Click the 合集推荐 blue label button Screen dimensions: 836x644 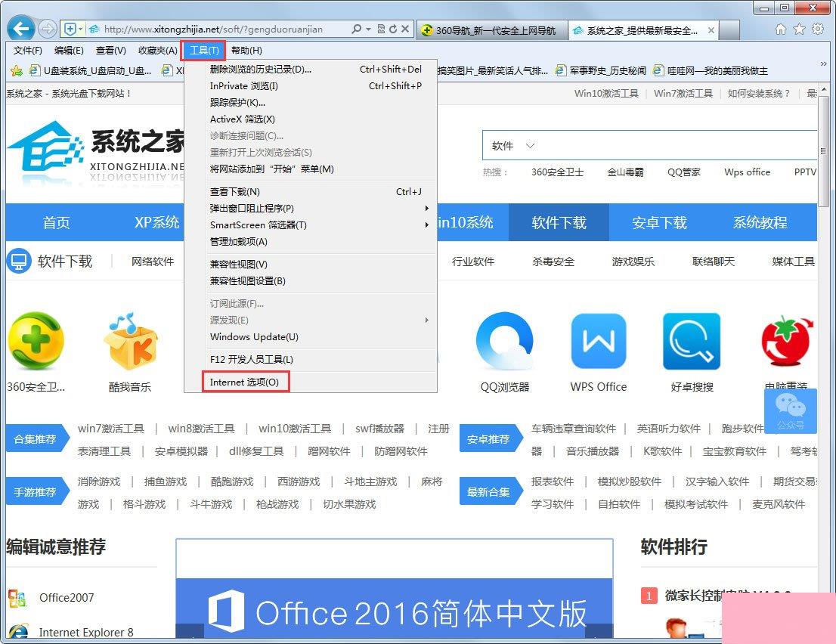(x=37, y=438)
